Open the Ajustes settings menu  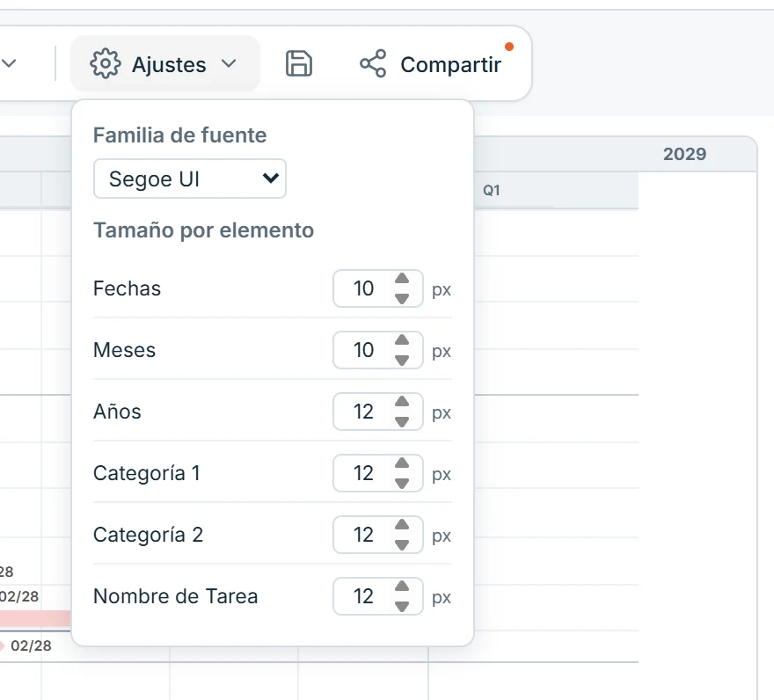coord(164,63)
